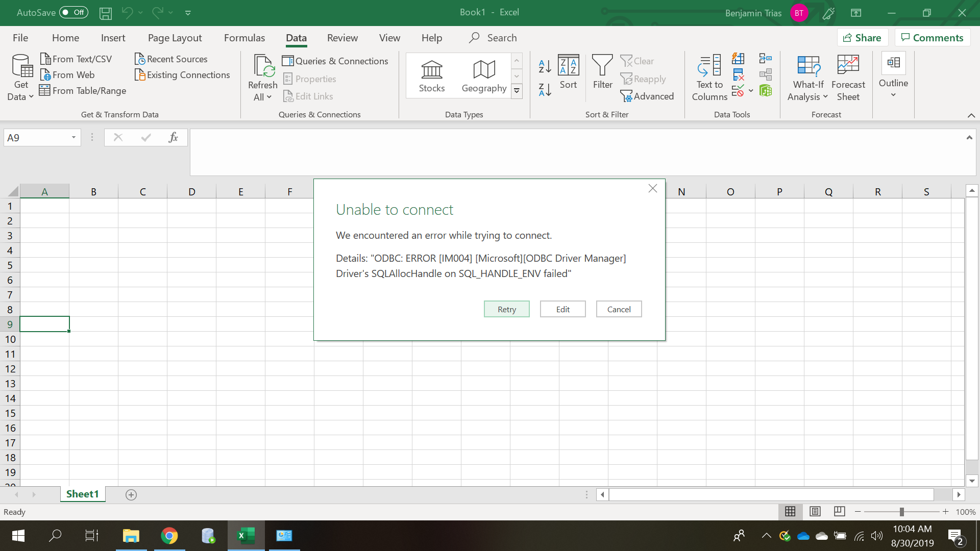Click Refresh All button
Screen dimensions: 980x551
262,78
